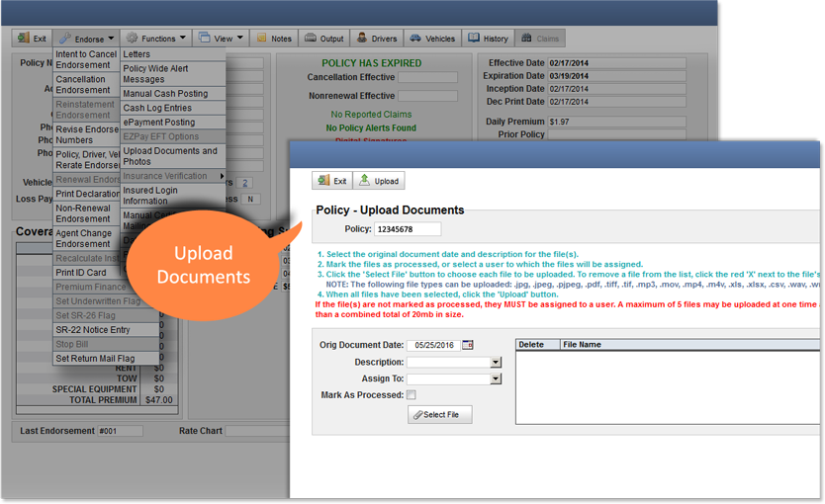Open the Endorse wrench menu
Image resolution: width=825 pixels, height=504 pixels.
(86, 39)
